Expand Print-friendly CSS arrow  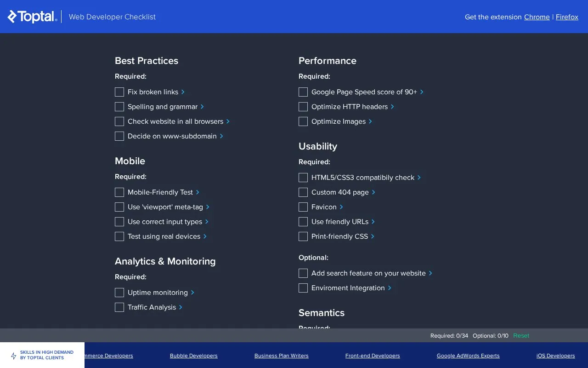[x=373, y=236]
